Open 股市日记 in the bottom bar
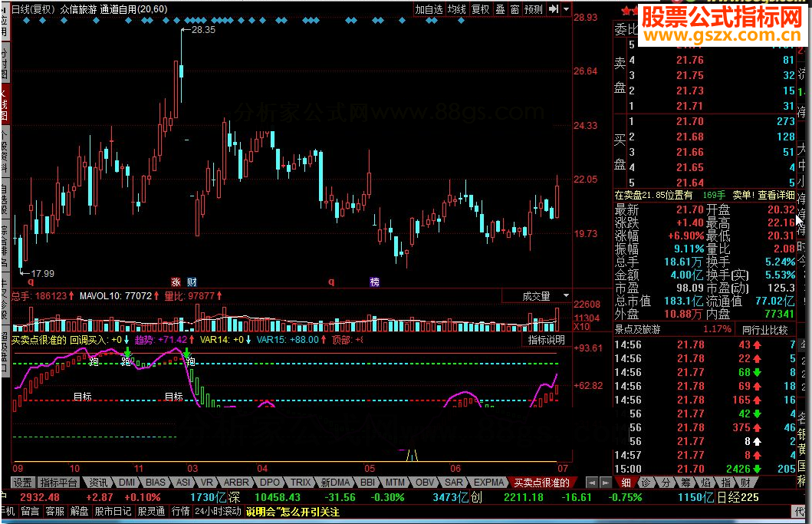This screenshot has width=812, height=524. click(x=113, y=512)
